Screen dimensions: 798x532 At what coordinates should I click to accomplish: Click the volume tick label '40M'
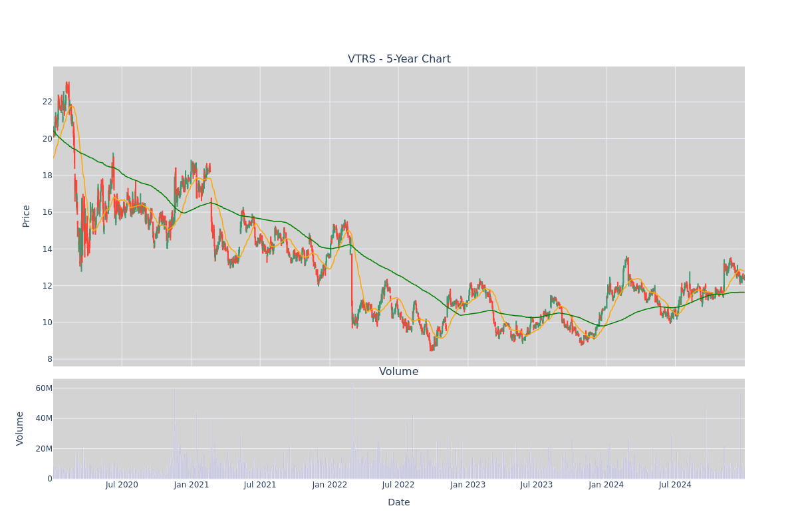(44, 418)
